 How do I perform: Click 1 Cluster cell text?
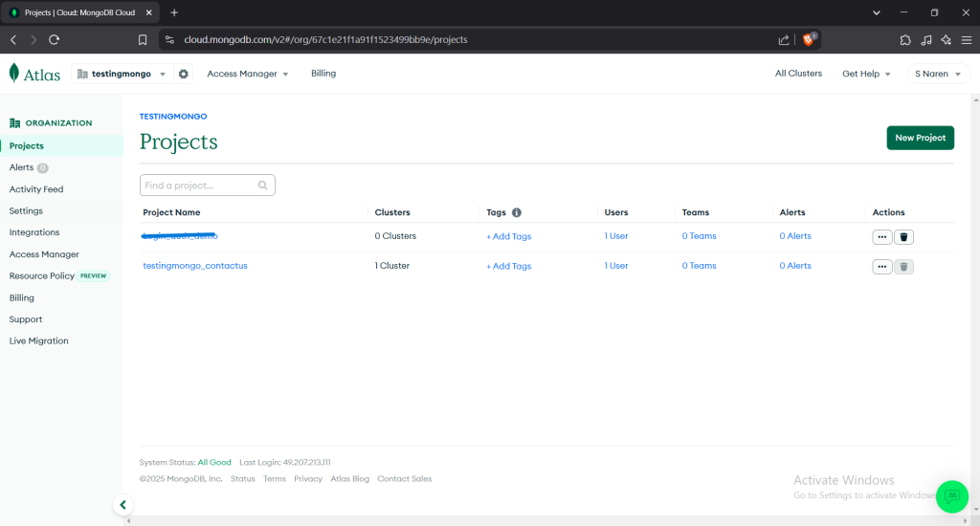point(391,266)
